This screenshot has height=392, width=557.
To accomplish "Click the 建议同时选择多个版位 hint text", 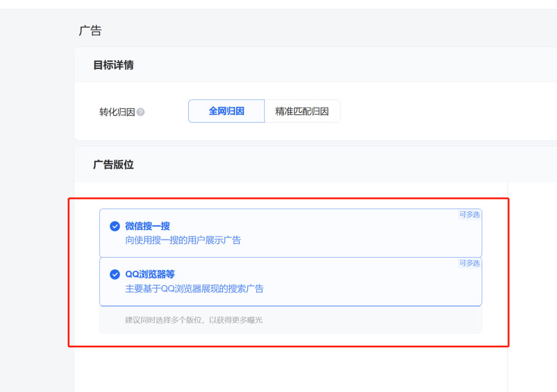I will click(x=194, y=320).
